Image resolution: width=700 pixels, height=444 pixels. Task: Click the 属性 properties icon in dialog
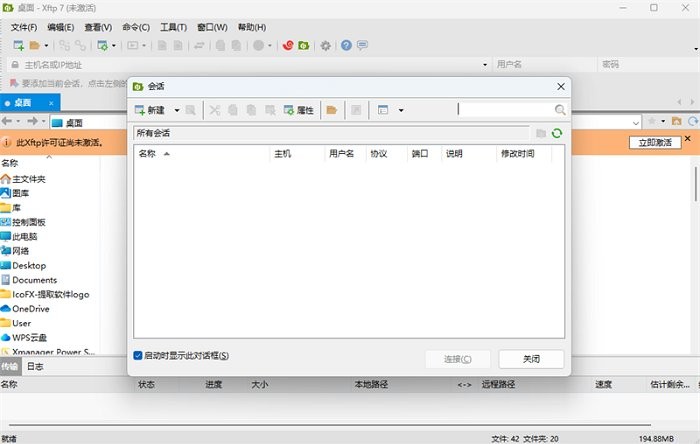pyautogui.click(x=299, y=110)
